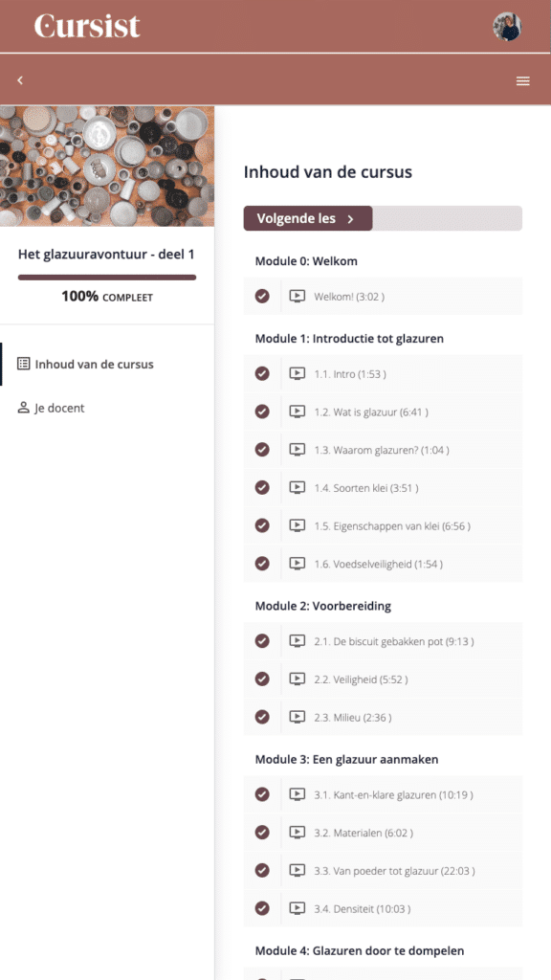The height and width of the screenshot is (980, 551).
Task: Toggle completion of 3.1. Kant-en-klare glazuren
Action: [262, 794]
